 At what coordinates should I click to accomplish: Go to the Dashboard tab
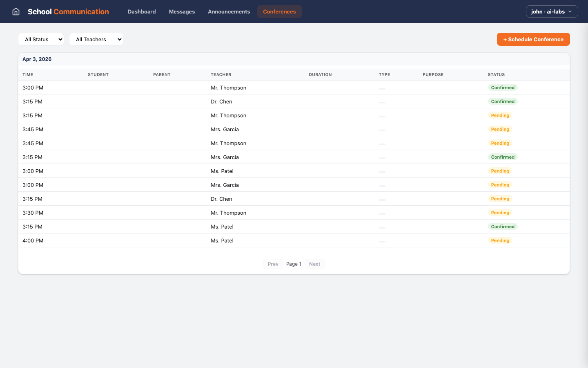tap(142, 11)
